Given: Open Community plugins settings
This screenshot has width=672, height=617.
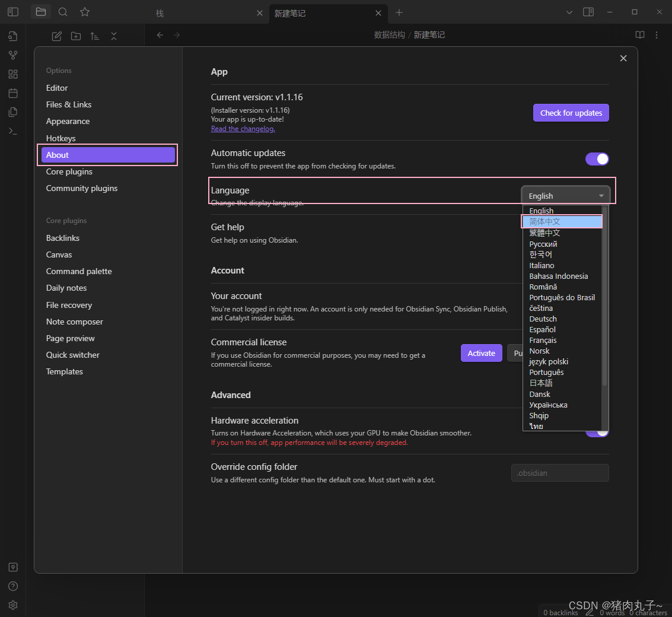Looking at the screenshot, I should (x=108, y=188).
